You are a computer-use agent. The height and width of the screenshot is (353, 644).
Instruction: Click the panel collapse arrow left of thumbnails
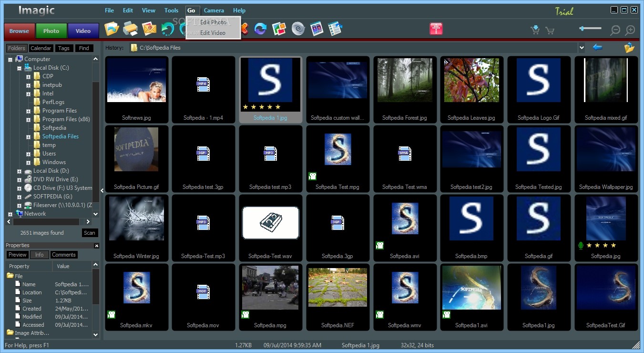click(x=102, y=190)
